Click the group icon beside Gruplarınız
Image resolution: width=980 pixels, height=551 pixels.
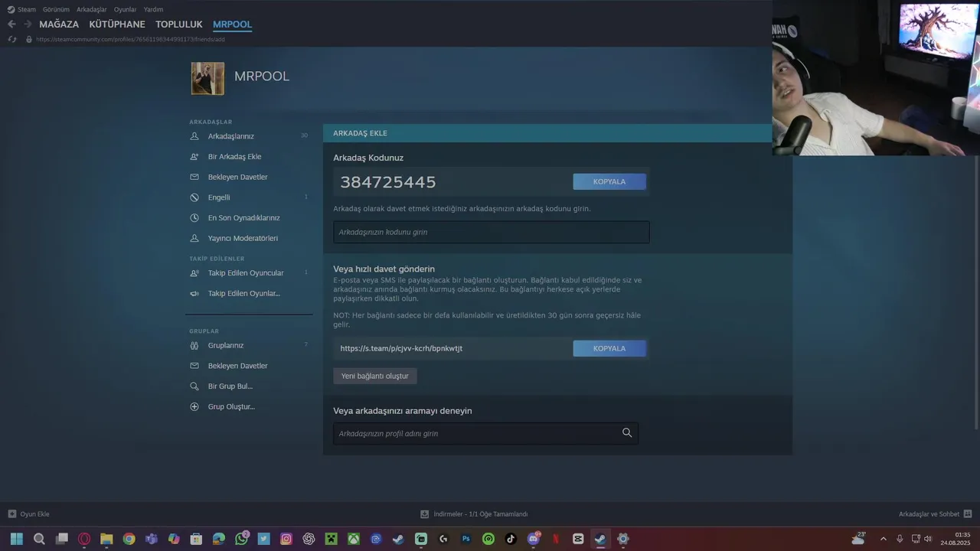tap(194, 345)
